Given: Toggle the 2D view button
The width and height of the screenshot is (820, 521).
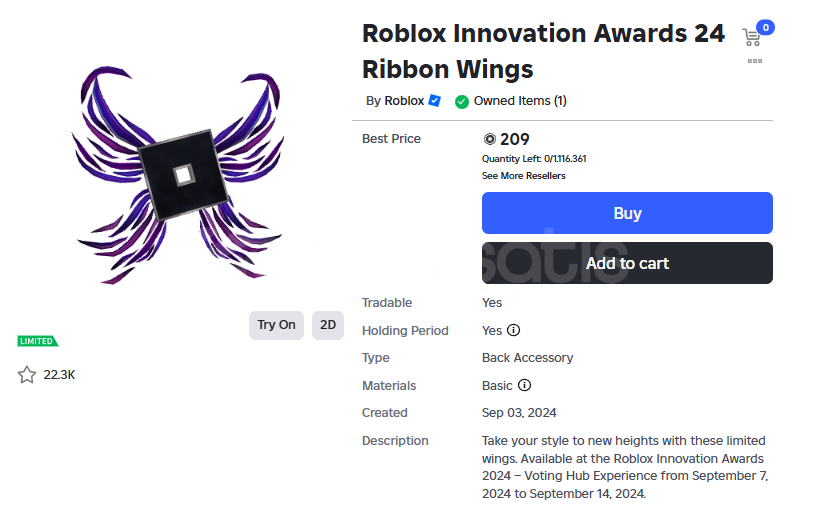Looking at the screenshot, I should 327,325.
